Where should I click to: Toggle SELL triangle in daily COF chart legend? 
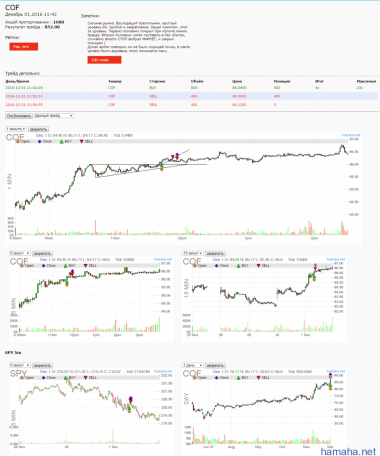pyautogui.click(x=258, y=378)
